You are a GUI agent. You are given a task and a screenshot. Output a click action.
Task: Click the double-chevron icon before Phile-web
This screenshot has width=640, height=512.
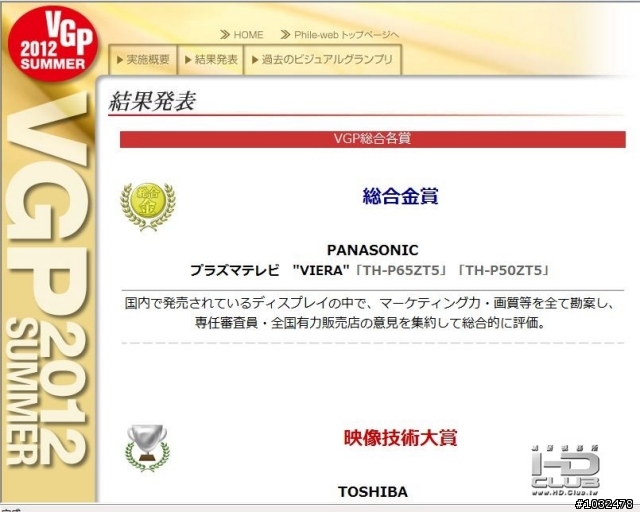click(285, 35)
